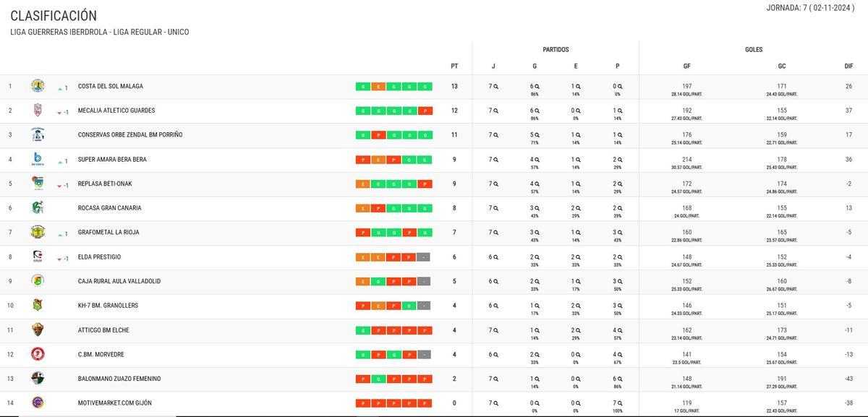This screenshot has width=868, height=417.
Task: Click the gray pending box in Elda Prestigio's form
Action: (425, 257)
